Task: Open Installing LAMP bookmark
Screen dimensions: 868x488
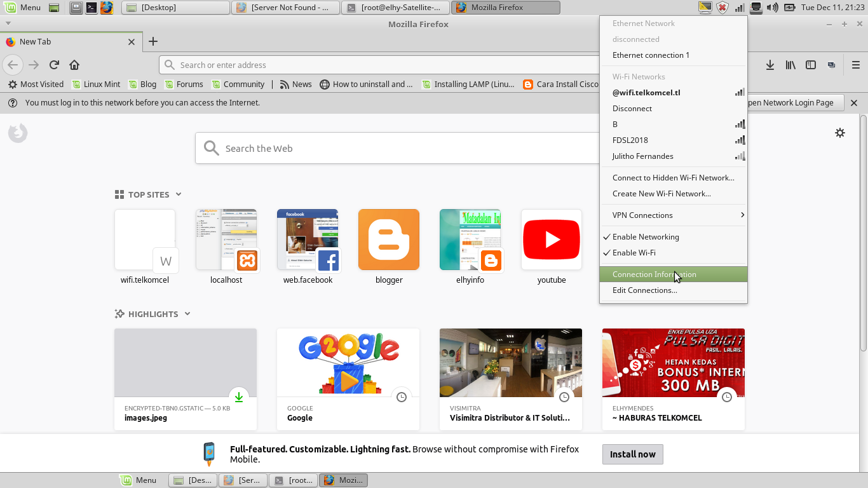Action: click(468, 84)
